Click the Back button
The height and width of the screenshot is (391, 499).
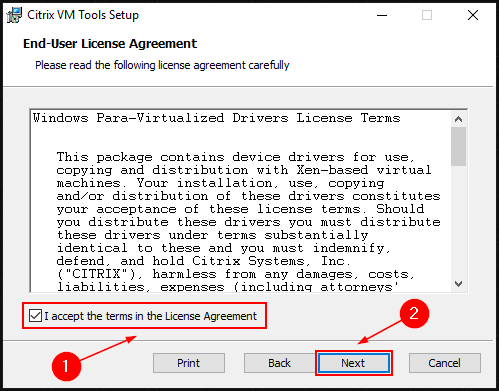279,363
